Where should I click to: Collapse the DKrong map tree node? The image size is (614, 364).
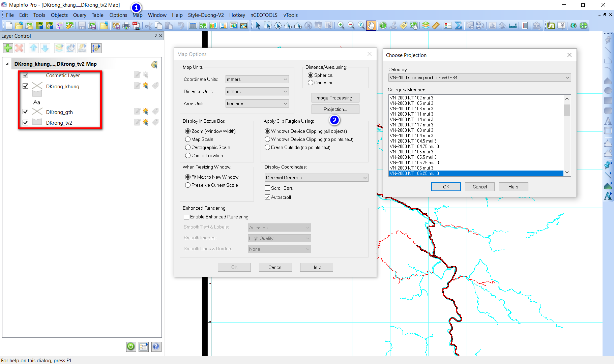7,64
